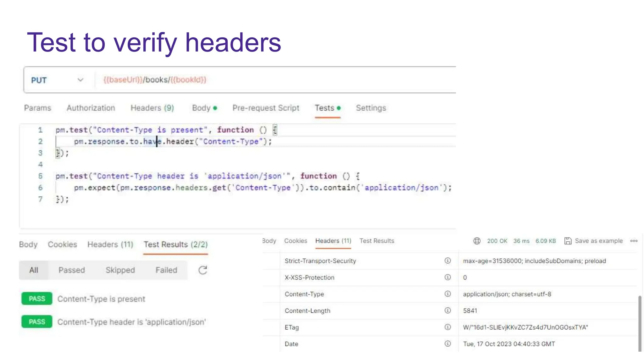The height and width of the screenshot is (362, 644).
Task: Click code line 6 with pm.expect
Action: [x=263, y=188]
